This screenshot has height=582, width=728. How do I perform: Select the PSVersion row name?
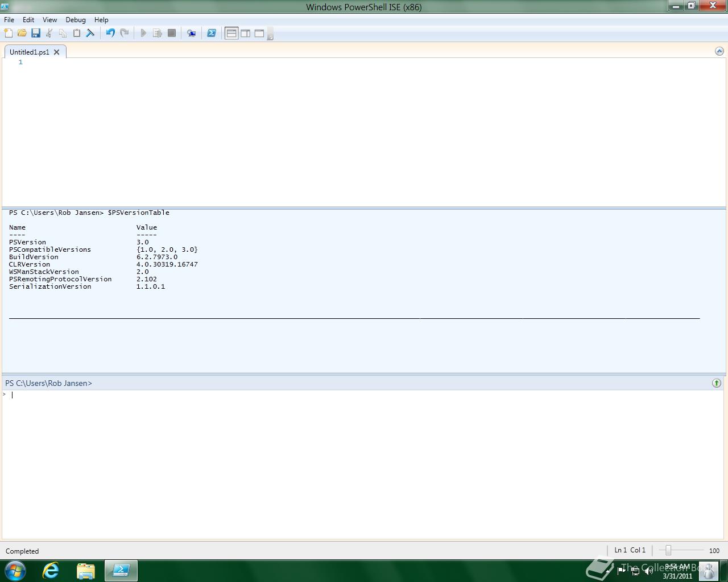click(x=27, y=242)
